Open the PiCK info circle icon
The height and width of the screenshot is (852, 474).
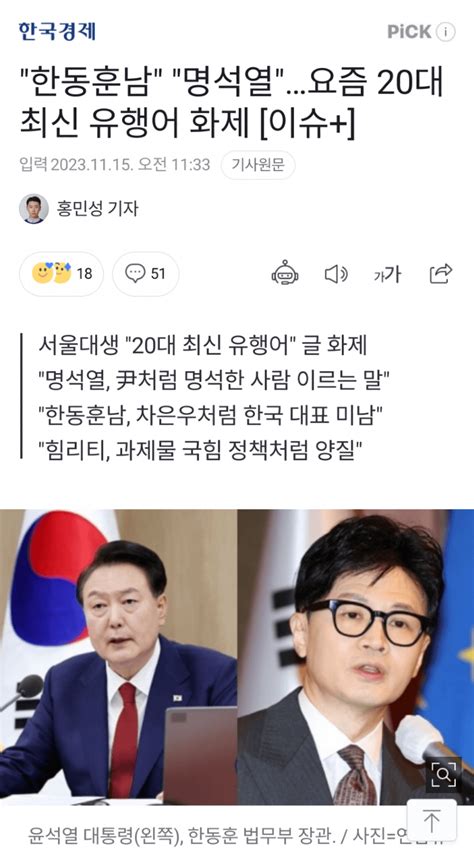(445, 32)
